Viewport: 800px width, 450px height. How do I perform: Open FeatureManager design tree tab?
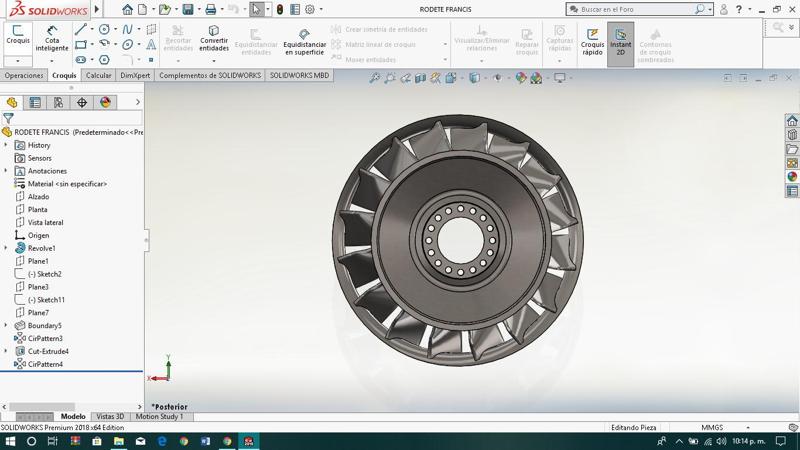coord(12,103)
